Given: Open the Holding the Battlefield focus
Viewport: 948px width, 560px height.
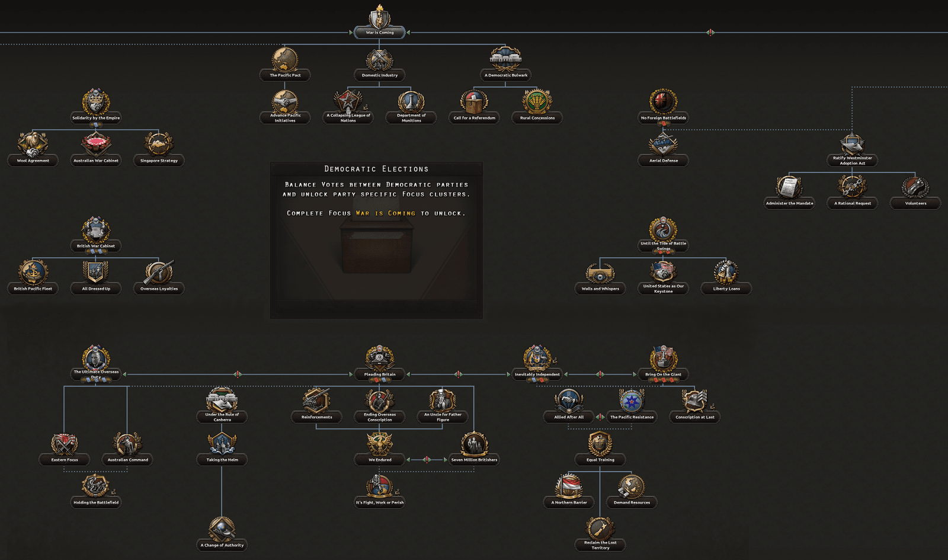Looking at the screenshot, I should click(x=96, y=492).
